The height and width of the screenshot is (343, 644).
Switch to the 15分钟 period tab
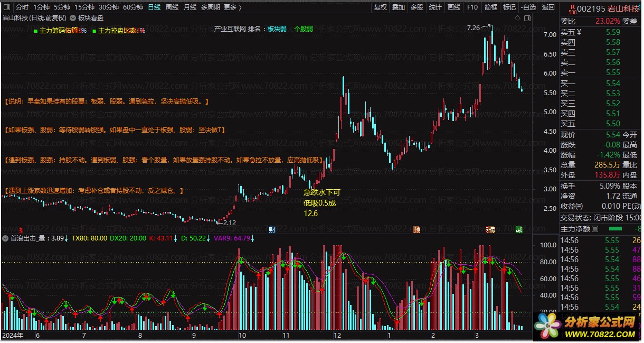click(84, 7)
